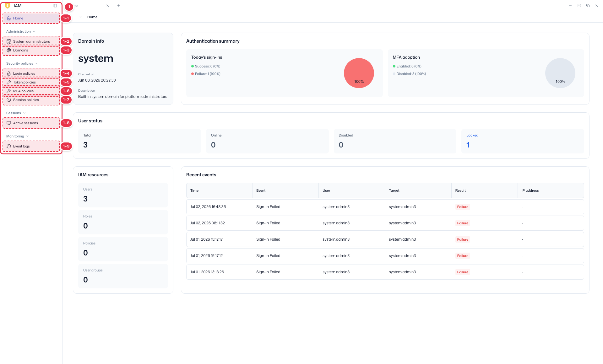This screenshot has height=364, width=603.
Task: Click the Roles count card
Action: click(123, 222)
